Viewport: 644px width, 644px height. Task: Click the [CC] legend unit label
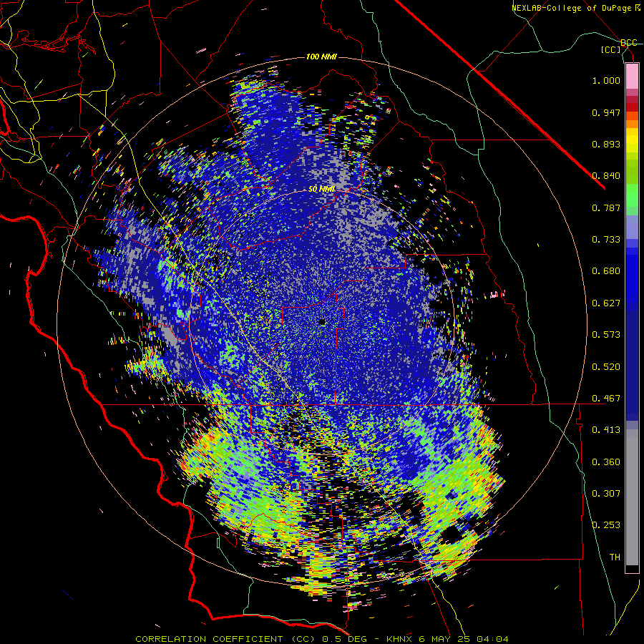pos(611,49)
